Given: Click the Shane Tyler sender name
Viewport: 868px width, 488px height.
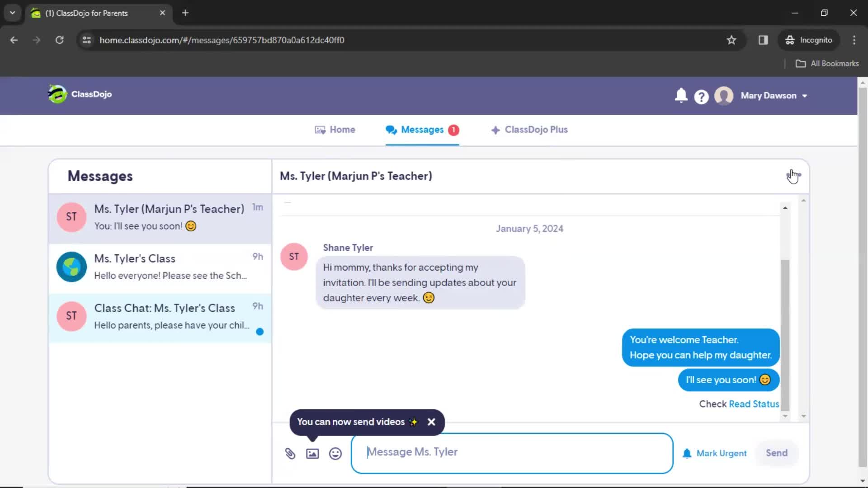Looking at the screenshot, I should (x=348, y=248).
